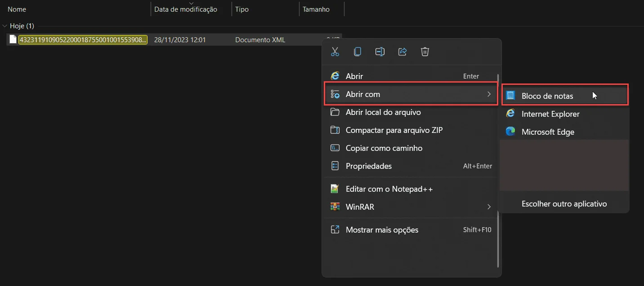Click Mostrar mais opções
The height and width of the screenshot is (286, 644).
(x=382, y=230)
